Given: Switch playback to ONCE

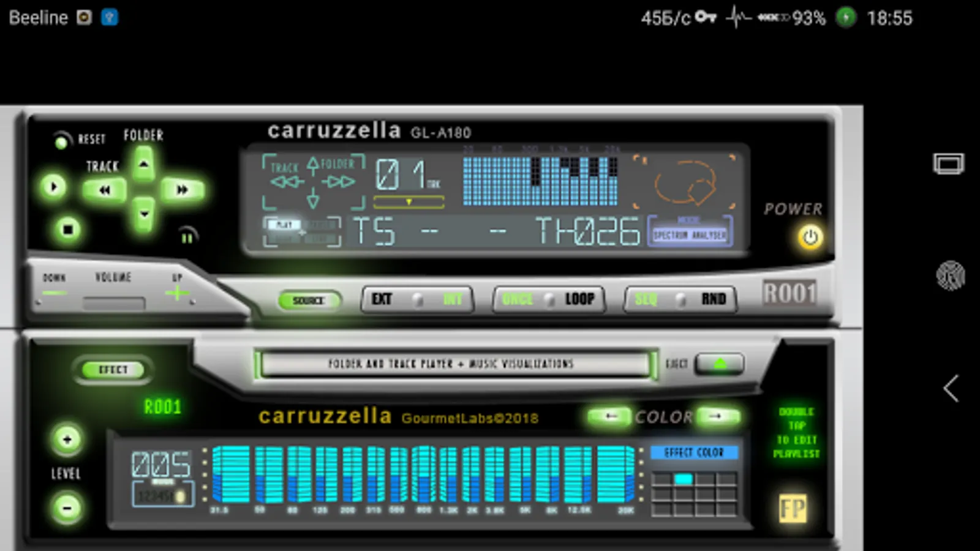Looking at the screenshot, I should pos(518,299).
